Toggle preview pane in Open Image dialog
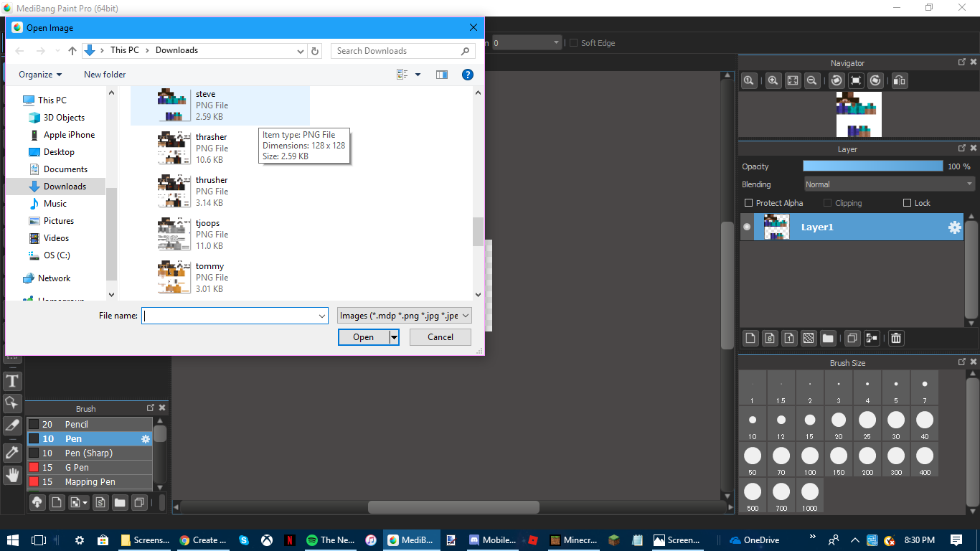This screenshot has width=980, height=551. coord(442,75)
